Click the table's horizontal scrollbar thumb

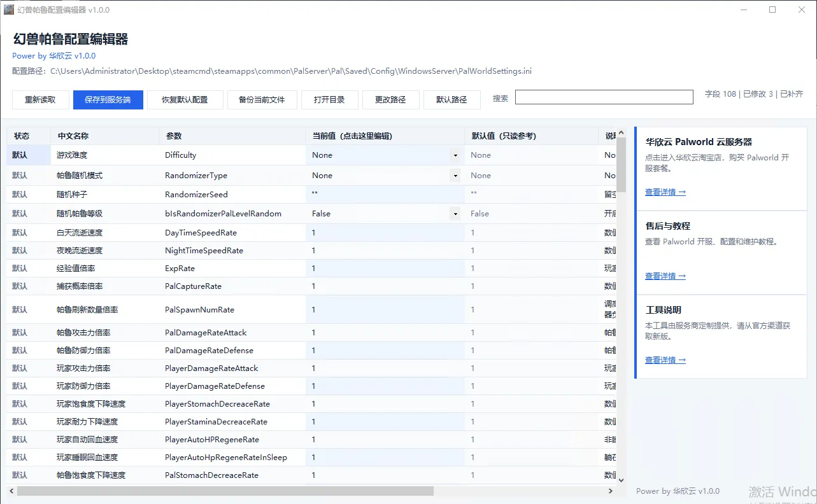[x=225, y=491]
